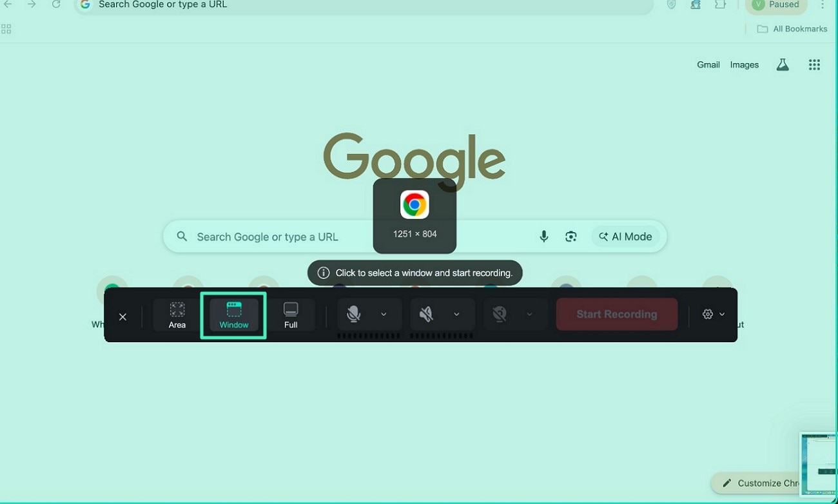Screen dimensions: 838x504
Task: Start voice search with microphone icon
Action: 544,237
